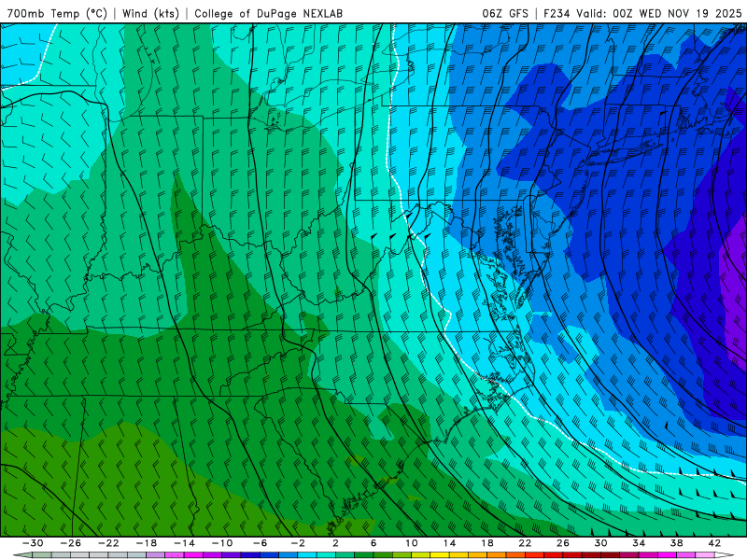Click the "College of DuPage NEXLAB" text

[x=268, y=14]
